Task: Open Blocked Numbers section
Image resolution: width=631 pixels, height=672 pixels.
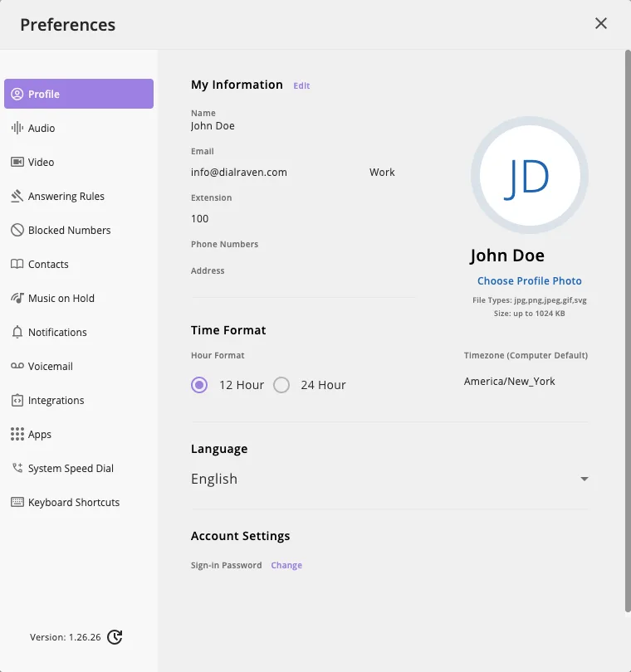Action: pos(69,230)
